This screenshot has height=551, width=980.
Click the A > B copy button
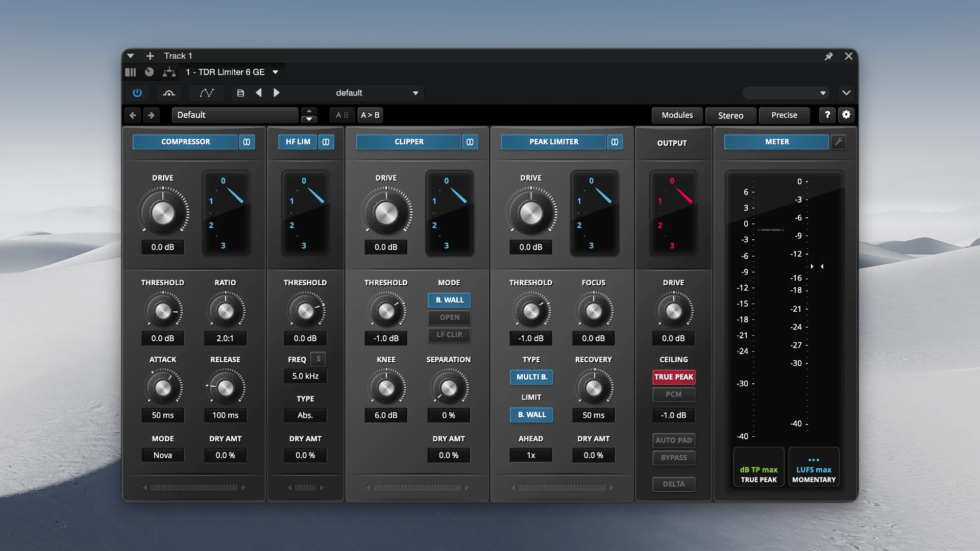coord(370,115)
